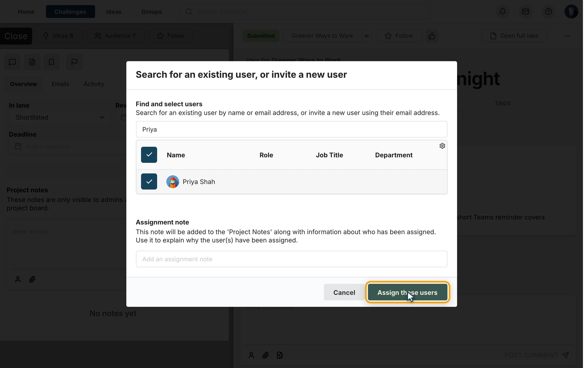Open the mail inbox icon
Viewport: 588px width, 368px height.
pyautogui.click(x=525, y=11)
